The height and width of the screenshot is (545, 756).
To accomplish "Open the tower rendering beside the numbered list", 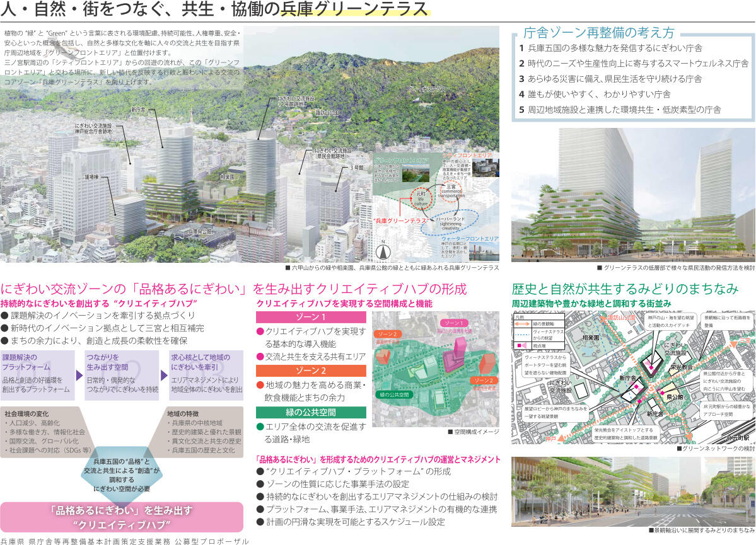I will 633,195.
